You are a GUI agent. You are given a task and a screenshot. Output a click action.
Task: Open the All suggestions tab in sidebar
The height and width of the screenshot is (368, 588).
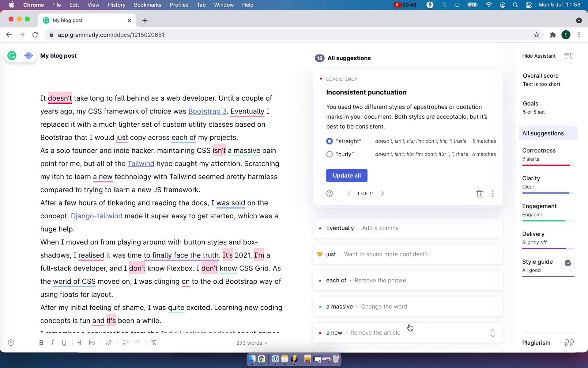pyautogui.click(x=548, y=133)
